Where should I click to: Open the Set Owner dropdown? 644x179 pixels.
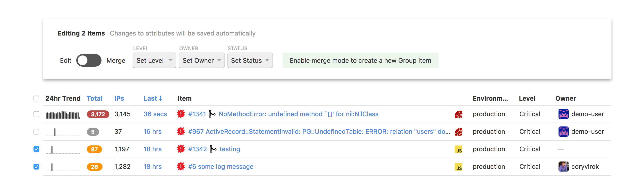[202, 60]
